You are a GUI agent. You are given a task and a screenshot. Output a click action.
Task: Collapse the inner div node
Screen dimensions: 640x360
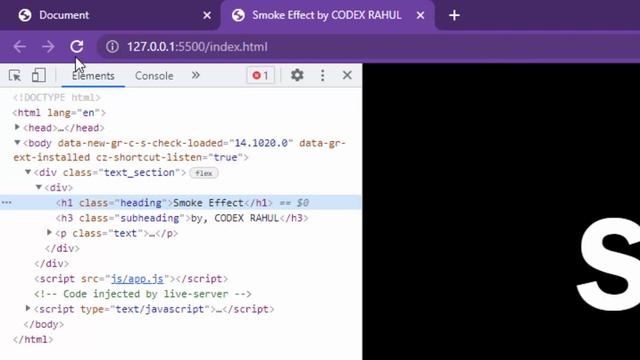38,187
